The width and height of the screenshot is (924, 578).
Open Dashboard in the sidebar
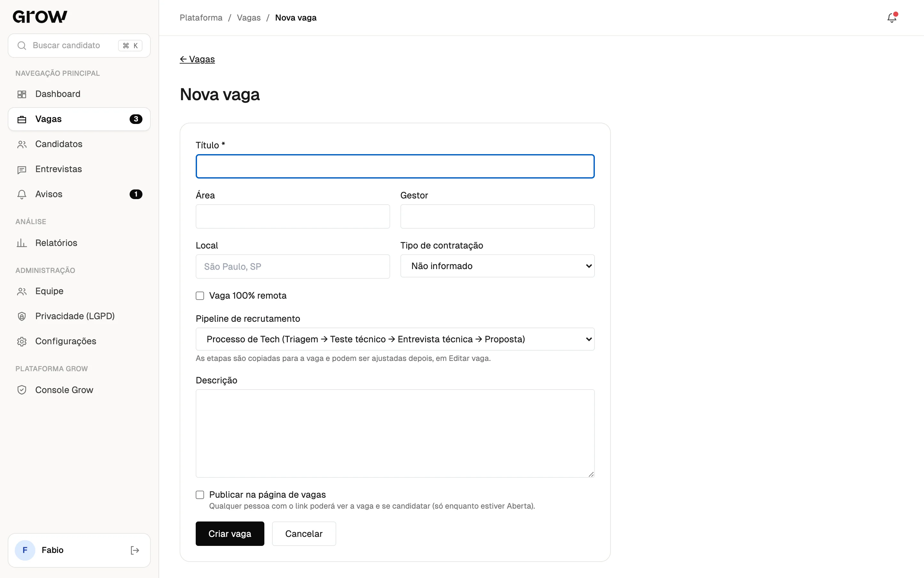[79, 94]
